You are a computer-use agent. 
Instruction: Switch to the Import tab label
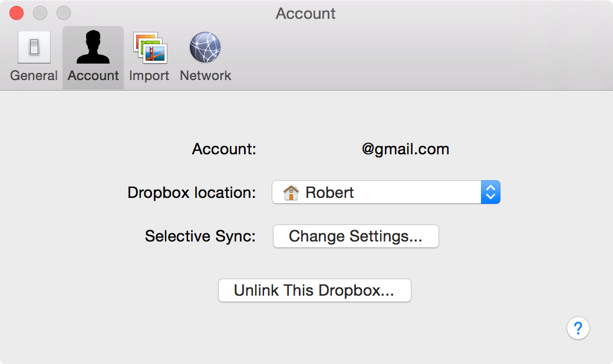tap(149, 76)
